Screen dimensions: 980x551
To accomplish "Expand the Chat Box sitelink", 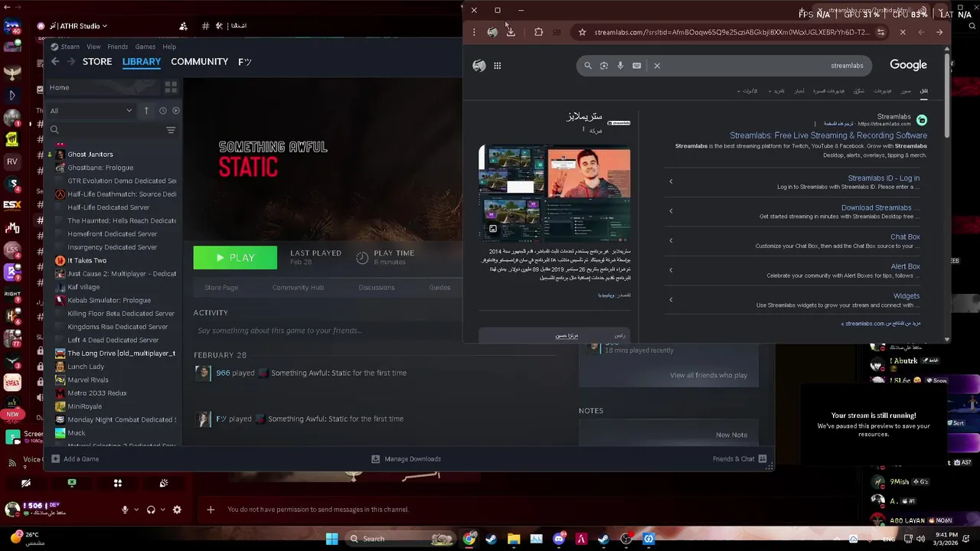I will pos(671,240).
